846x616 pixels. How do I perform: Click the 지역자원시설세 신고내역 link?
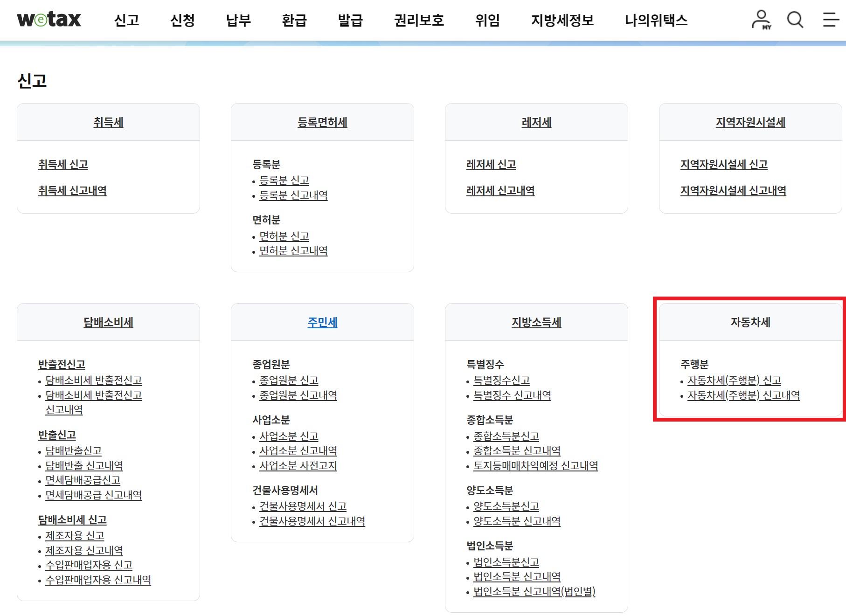coord(732,191)
